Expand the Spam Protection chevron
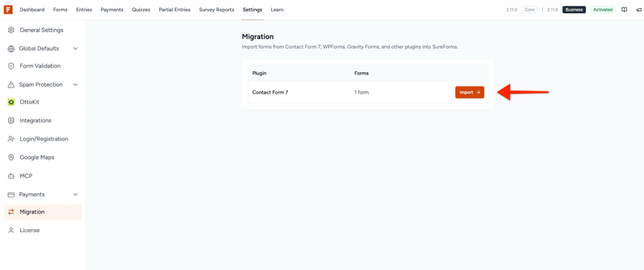The image size is (644, 270). [75, 85]
